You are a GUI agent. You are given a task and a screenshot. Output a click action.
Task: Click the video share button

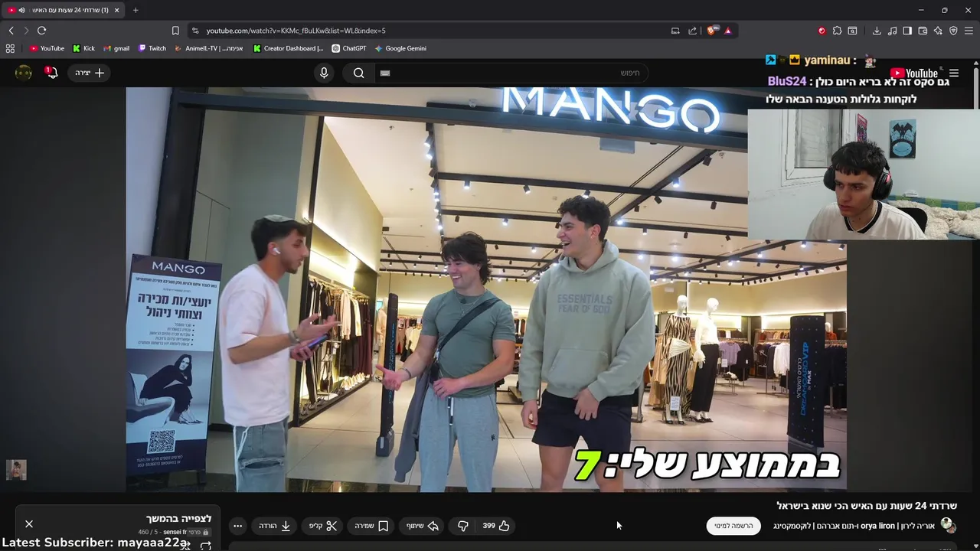(x=422, y=526)
